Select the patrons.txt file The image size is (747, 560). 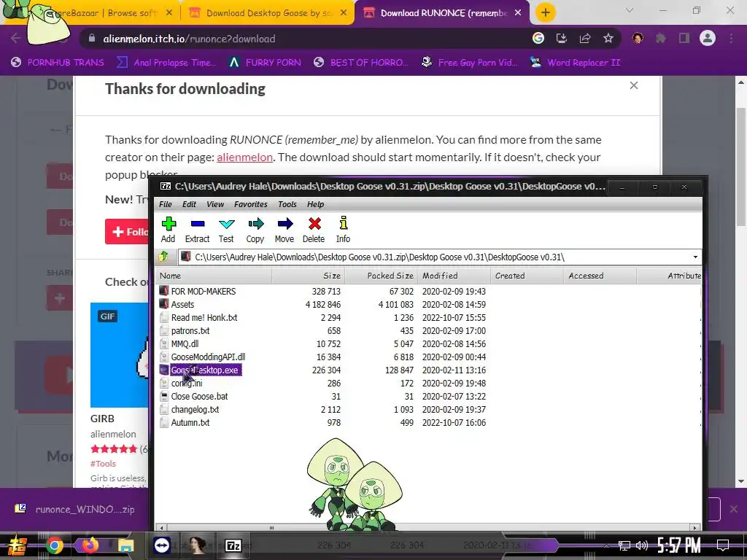[x=190, y=330]
